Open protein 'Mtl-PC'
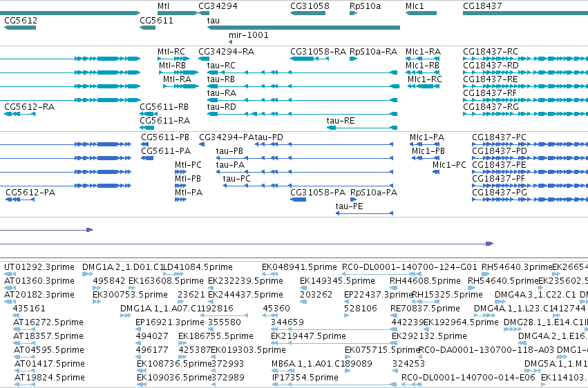The width and height of the screenshot is (588, 388). (x=188, y=165)
